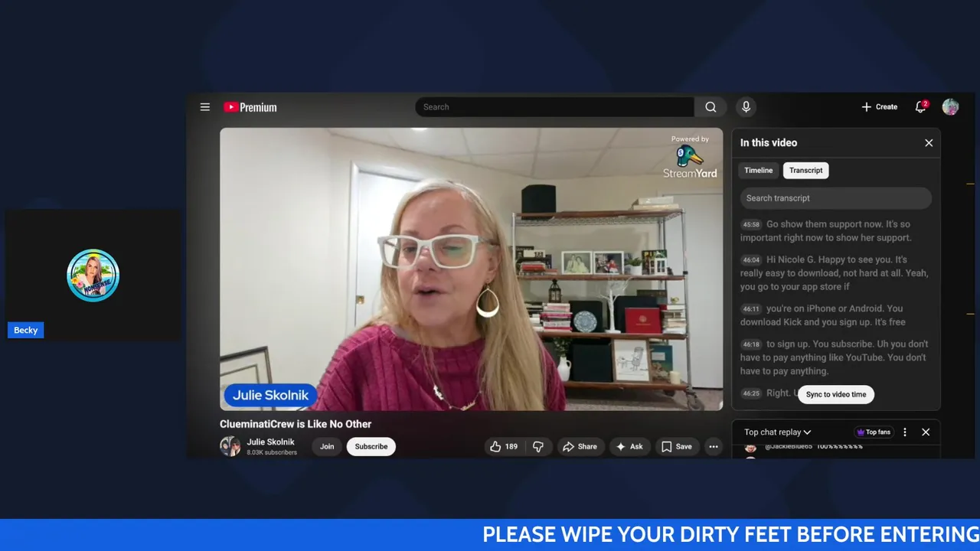Share the video
The image size is (980, 551).
[580, 447]
